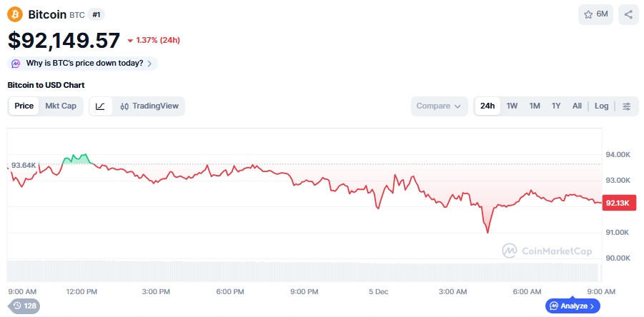Screen dimensions: 644x317
Task: Switch to line chart icon view
Action: click(101, 106)
